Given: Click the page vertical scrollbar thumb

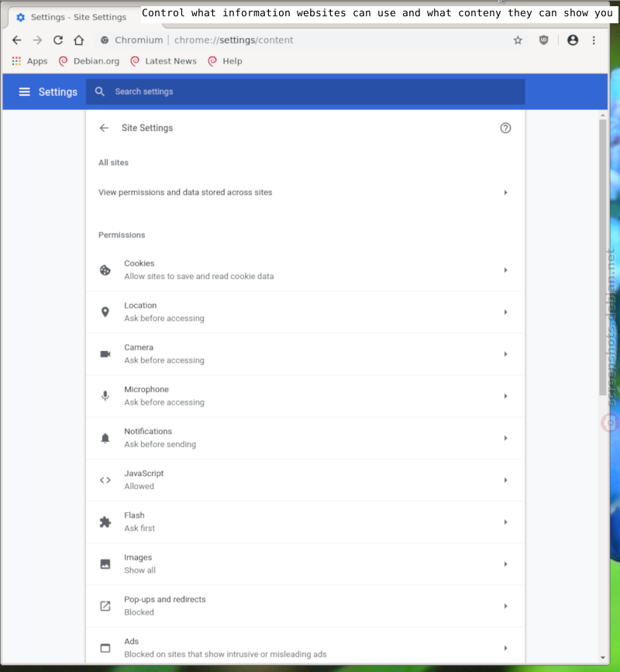Looking at the screenshot, I should [x=603, y=257].
